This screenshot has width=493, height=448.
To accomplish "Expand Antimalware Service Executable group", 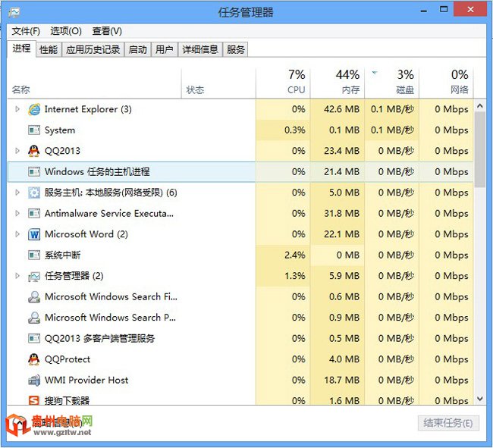I will (17, 213).
